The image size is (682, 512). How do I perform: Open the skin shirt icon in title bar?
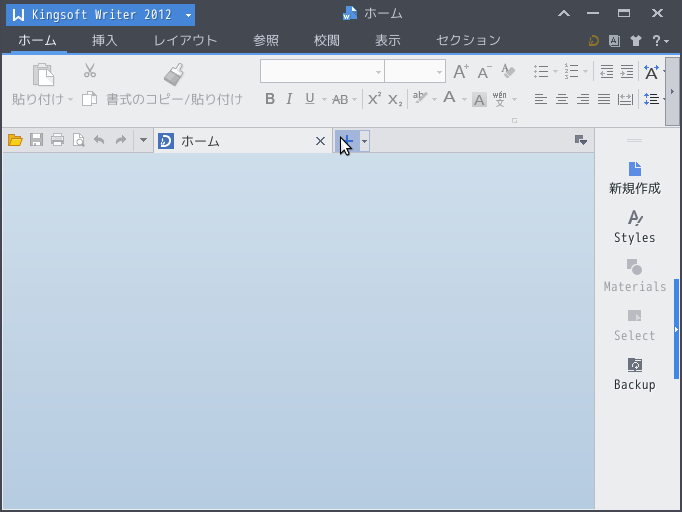635,40
